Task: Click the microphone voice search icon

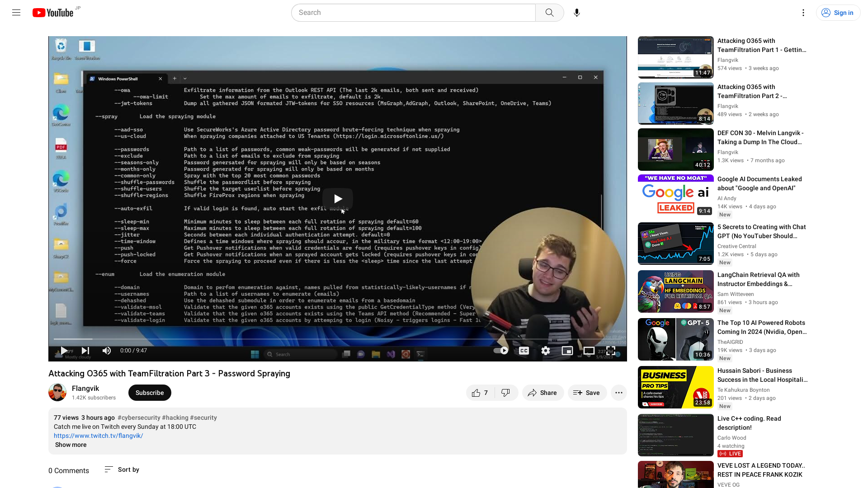Action: 577,13
